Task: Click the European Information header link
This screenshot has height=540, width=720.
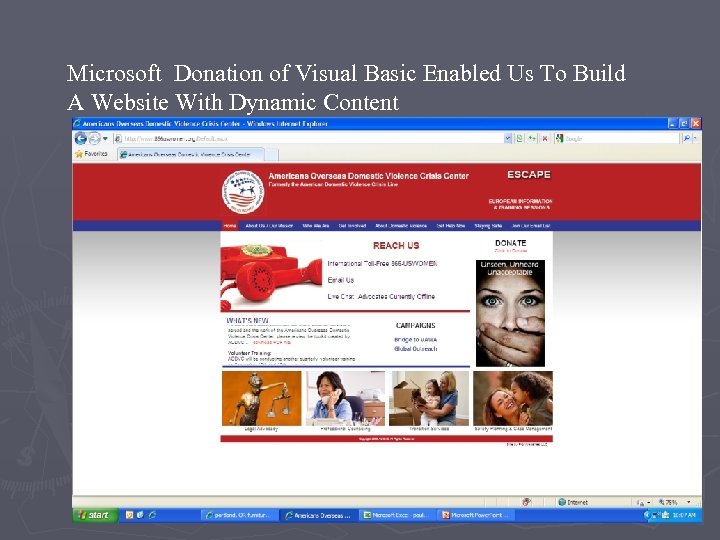Action: (x=520, y=204)
